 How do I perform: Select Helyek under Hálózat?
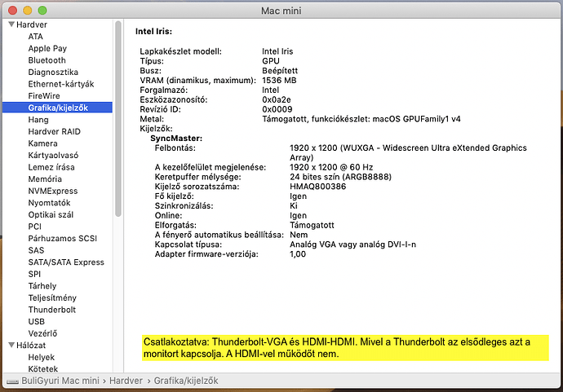pyautogui.click(x=42, y=357)
